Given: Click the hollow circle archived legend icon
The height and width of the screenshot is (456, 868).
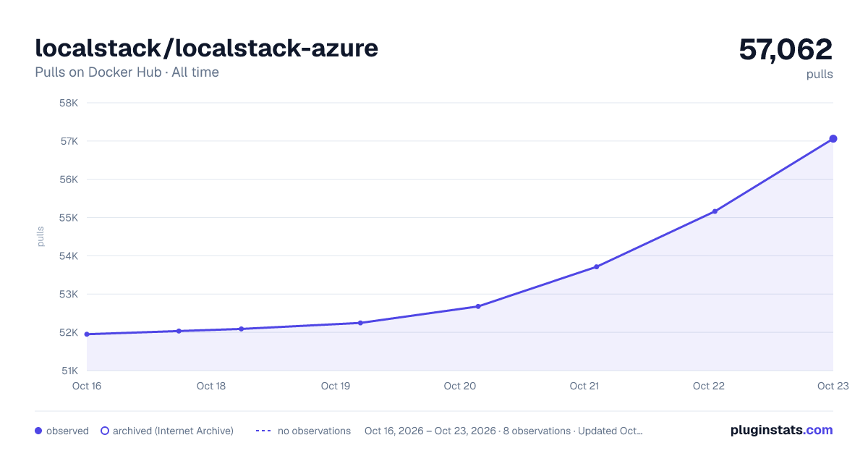Looking at the screenshot, I should (105, 431).
